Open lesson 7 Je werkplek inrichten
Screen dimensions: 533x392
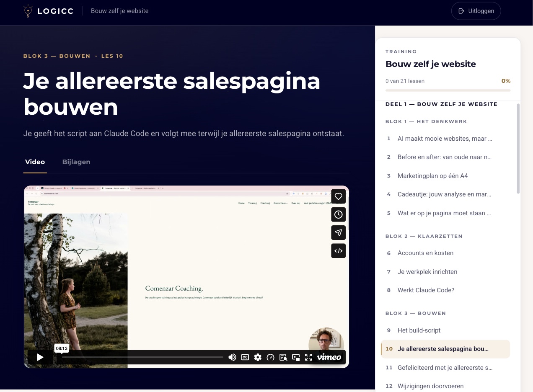tap(445, 272)
